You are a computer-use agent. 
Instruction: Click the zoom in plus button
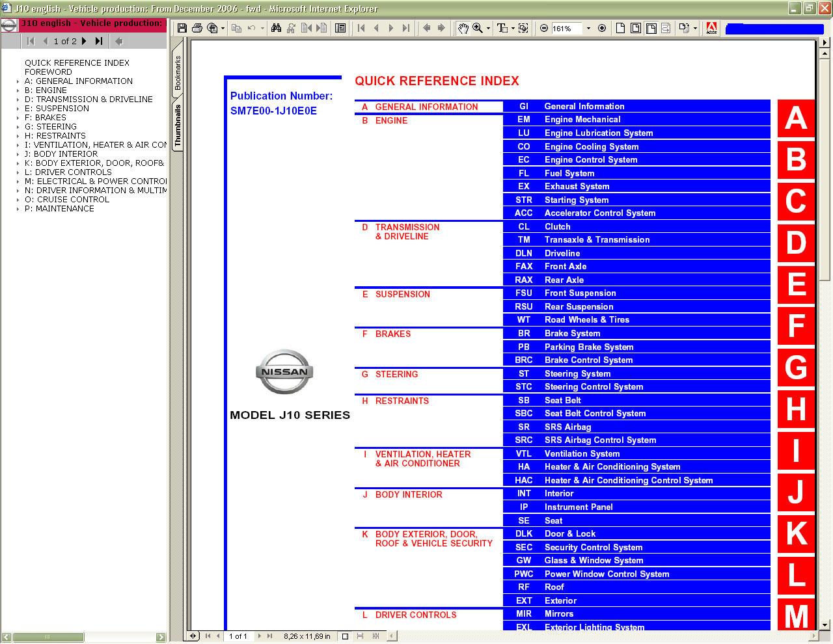coord(602,28)
